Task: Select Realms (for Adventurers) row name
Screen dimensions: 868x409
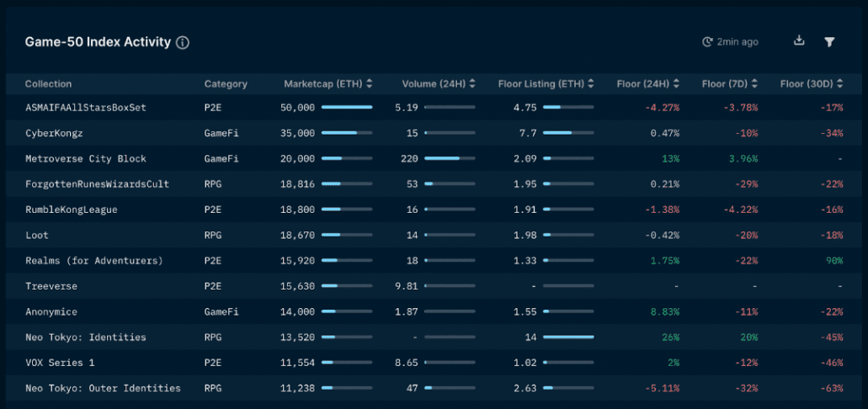Action: pyautogui.click(x=94, y=261)
